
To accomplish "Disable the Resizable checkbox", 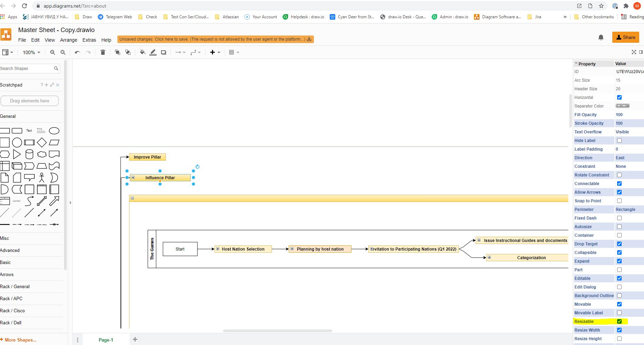I will click(619, 321).
